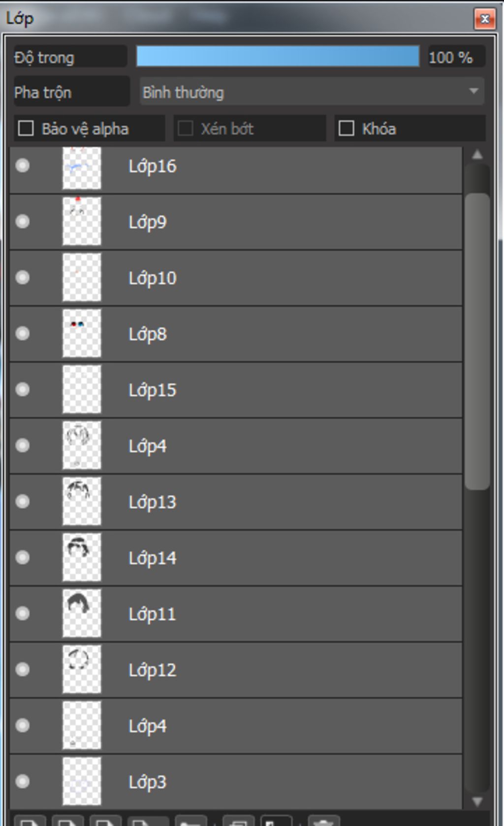
Task: Click the first new layer icon
Action: (x=30, y=821)
